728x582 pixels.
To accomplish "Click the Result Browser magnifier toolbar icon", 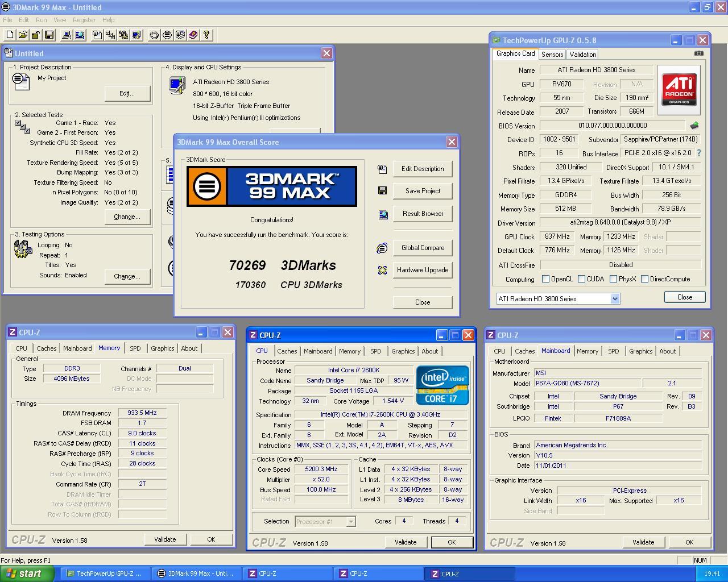I will click(80, 35).
